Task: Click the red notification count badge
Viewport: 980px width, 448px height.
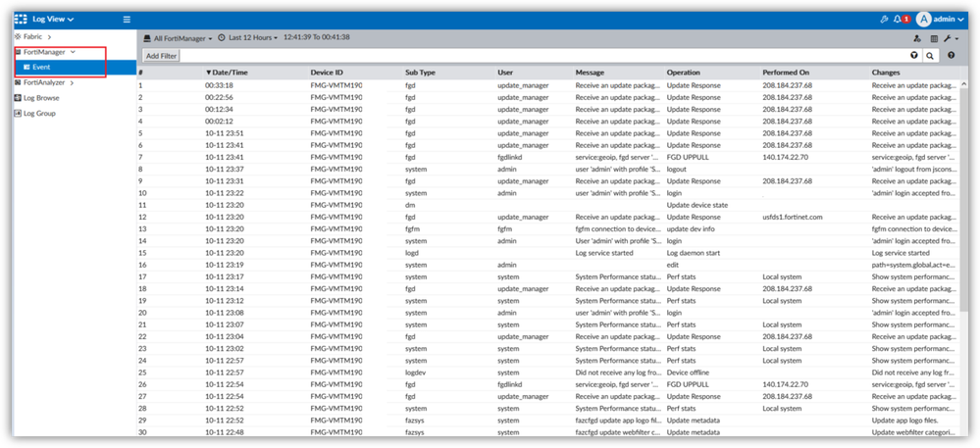Action: (906, 20)
